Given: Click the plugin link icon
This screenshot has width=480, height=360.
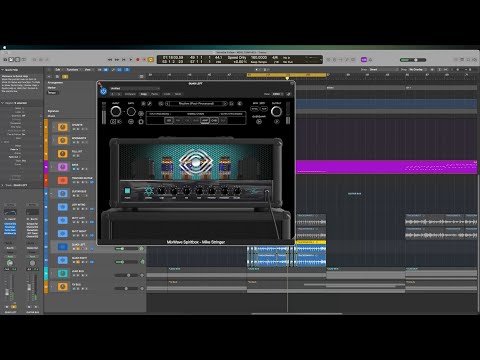Looking at the screenshot, I should click(x=288, y=94).
